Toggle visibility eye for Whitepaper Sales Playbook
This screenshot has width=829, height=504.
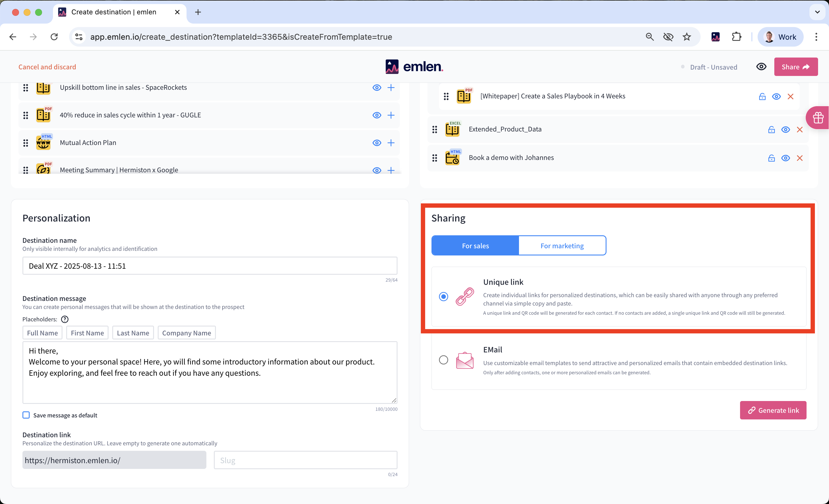(x=776, y=96)
